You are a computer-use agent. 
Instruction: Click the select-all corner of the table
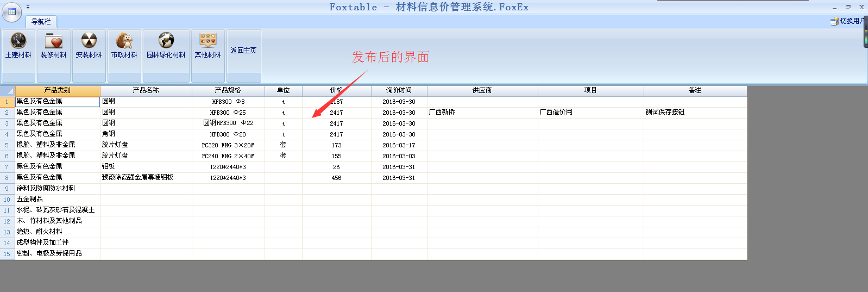[x=8, y=90]
